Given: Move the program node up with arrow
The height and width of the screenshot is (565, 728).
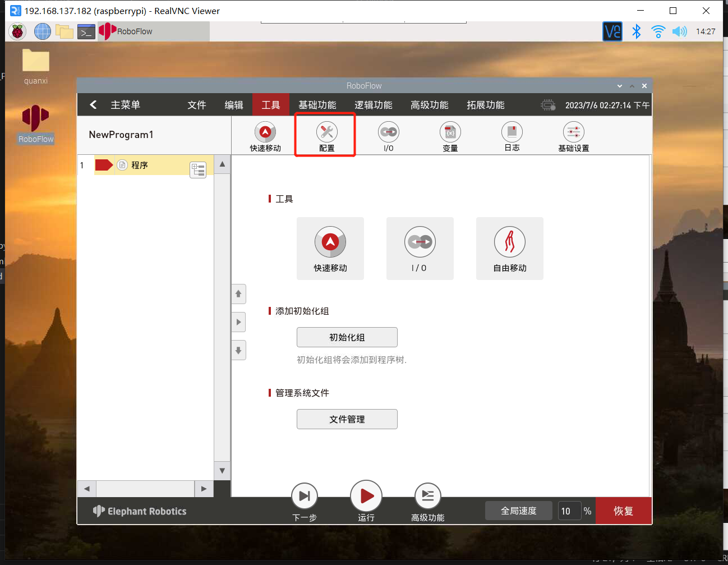Looking at the screenshot, I should click(x=239, y=294).
